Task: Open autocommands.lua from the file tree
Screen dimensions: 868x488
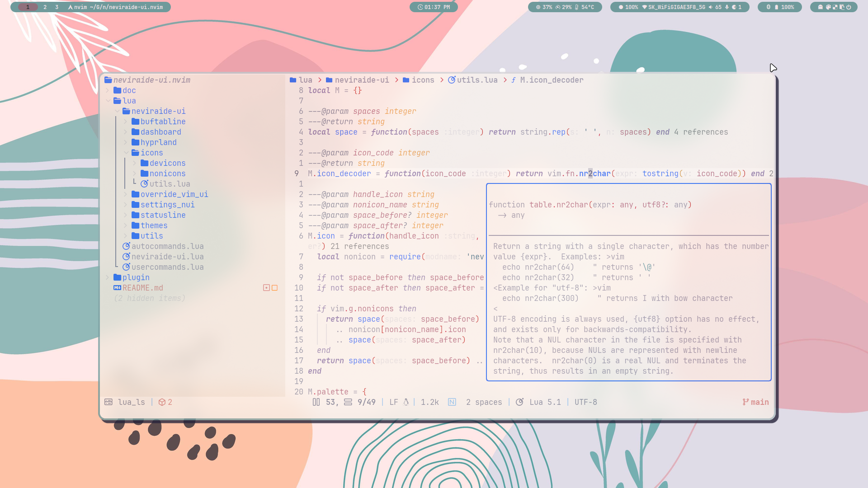Action: click(167, 246)
